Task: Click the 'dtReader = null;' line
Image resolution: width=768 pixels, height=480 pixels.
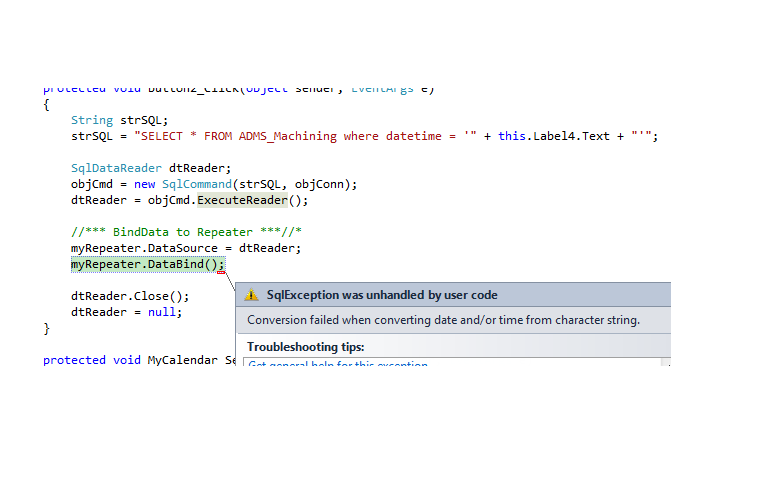Action: pyautogui.click(x=126, y=312)
